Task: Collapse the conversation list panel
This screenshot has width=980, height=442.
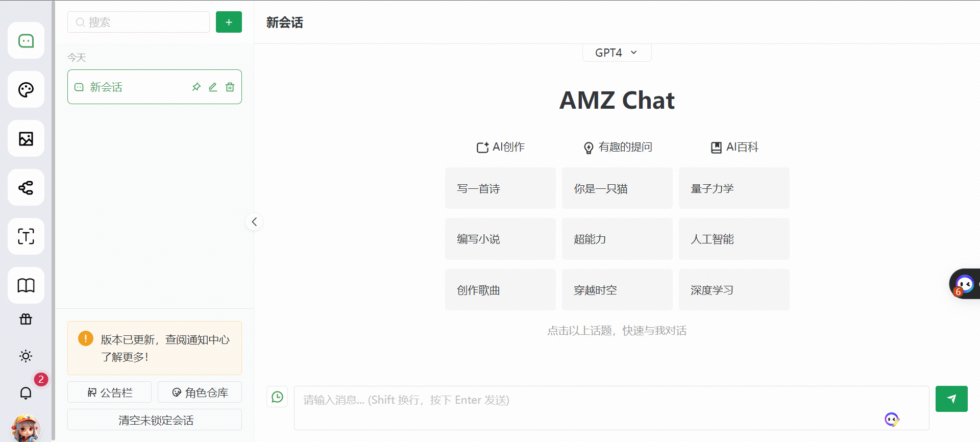Action: pyautogui.click(x=254, y=222)
